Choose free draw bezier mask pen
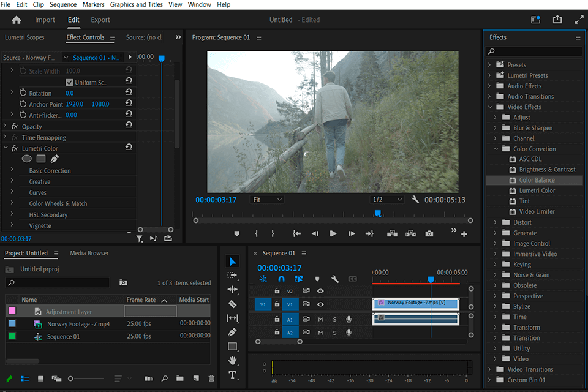 click(x=55, y=159)
